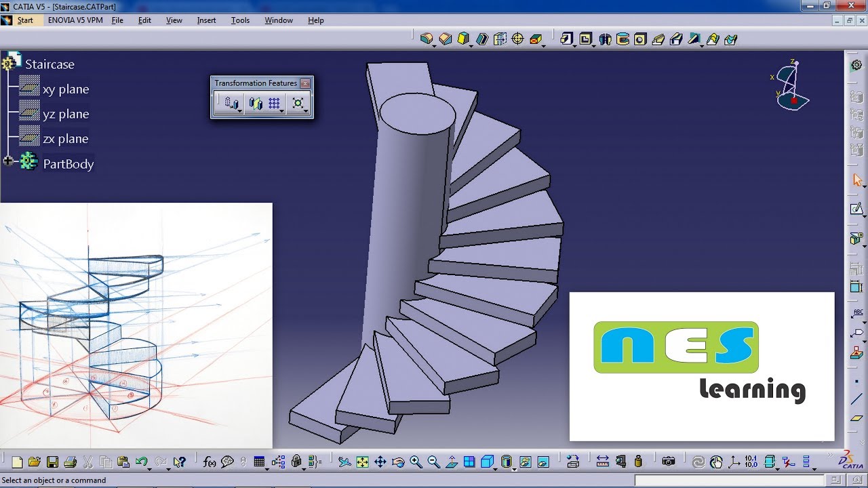Select the Hole tool
Image resolution: width=868 pixels, height=488 pixels.
tap(640, 39)
